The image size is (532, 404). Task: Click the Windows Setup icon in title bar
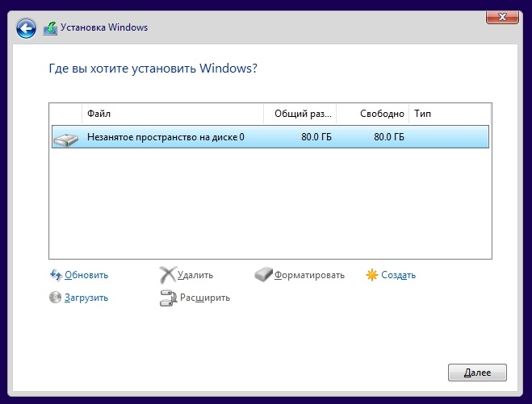(50, 28)
